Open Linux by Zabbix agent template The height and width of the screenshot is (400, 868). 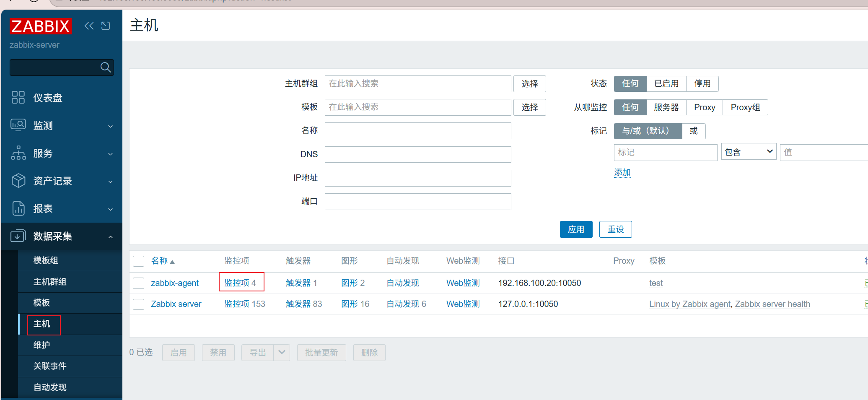click(x=690, y=304)
